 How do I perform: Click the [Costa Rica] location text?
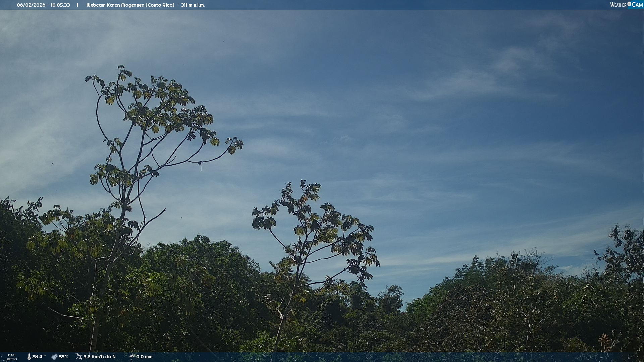click(x=160, y=5)
